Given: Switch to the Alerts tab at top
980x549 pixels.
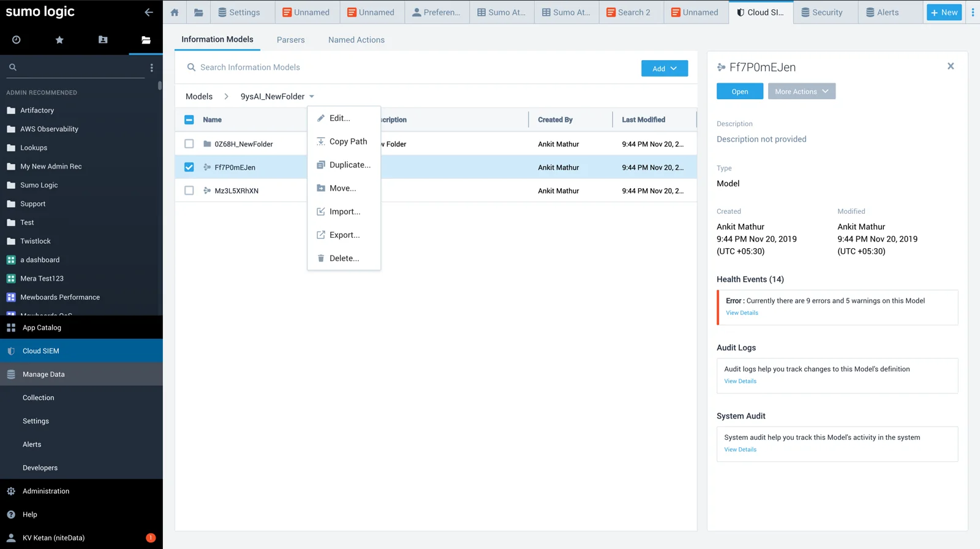Looking at the screenshot, I should click(891, 12).
